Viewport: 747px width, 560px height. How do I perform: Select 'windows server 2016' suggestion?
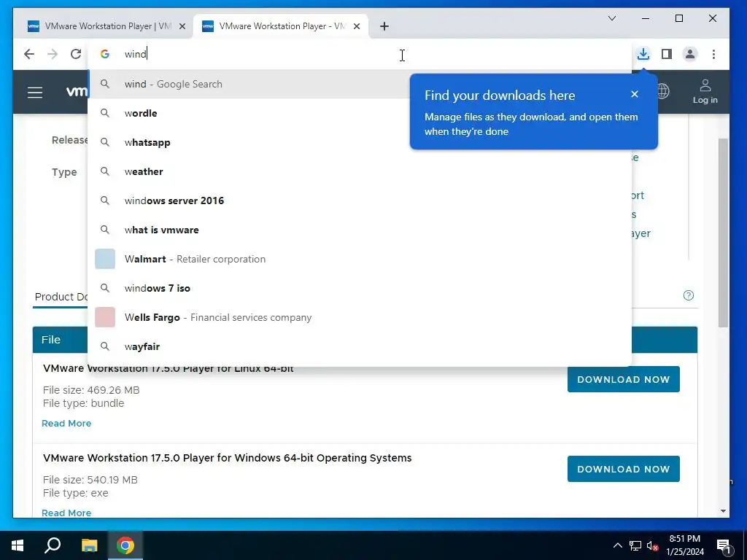[360, 201]
